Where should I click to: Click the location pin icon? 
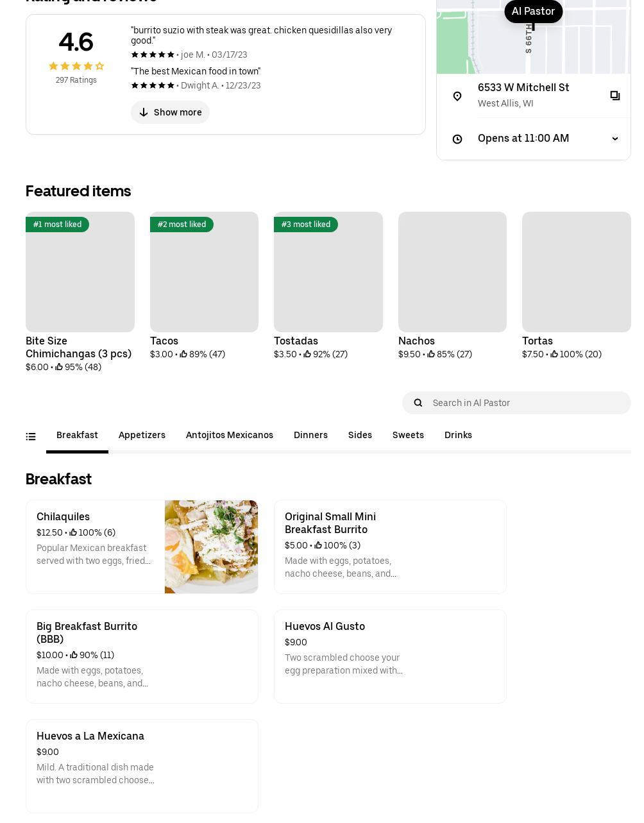click(x=457, y=96)
